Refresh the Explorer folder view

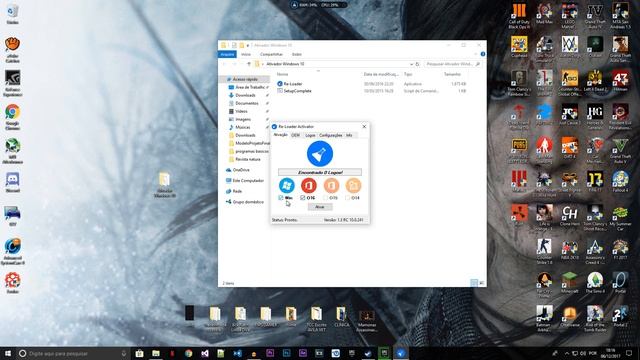(417, 64)
